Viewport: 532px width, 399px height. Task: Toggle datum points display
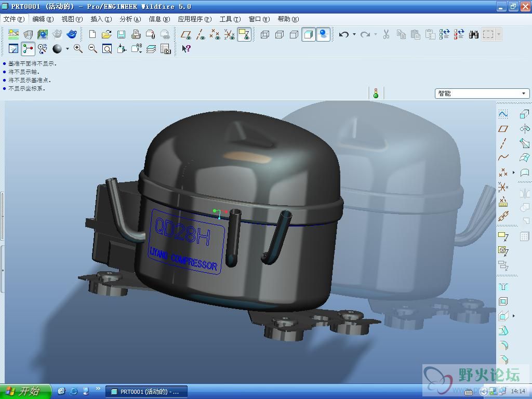point(215,34)
